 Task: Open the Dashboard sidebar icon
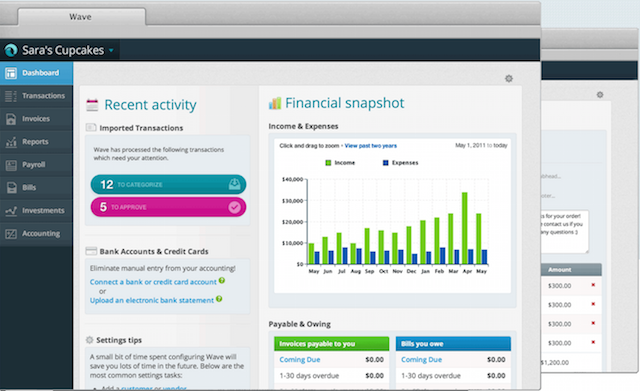pyautogui.click(x=11, y=73)
